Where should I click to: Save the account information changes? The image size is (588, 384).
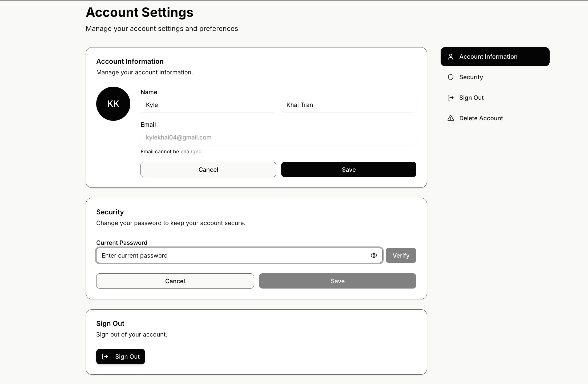tap(349, 170)
